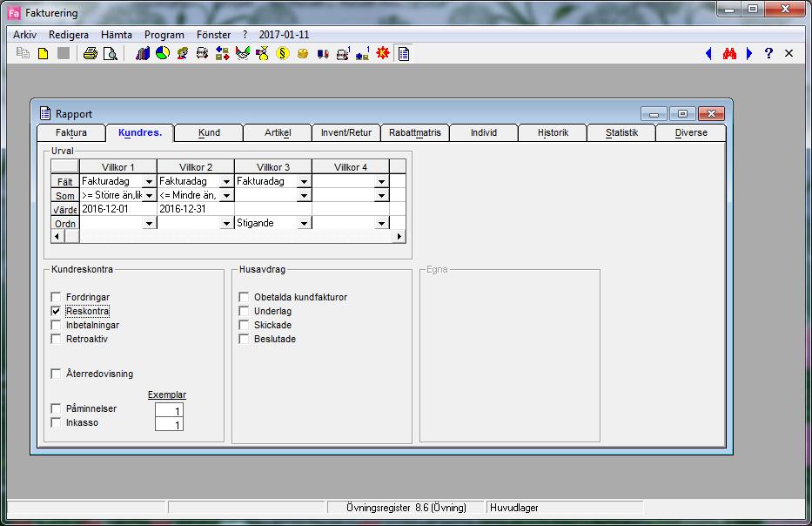Click the delivery van icon

pos(203,53)
